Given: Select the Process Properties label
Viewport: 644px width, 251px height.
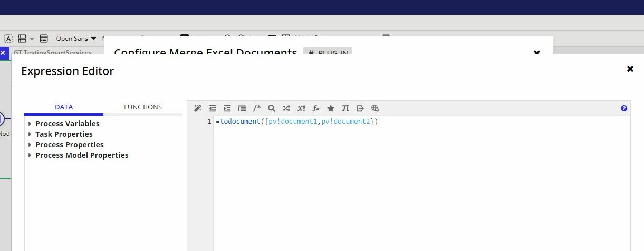Looking at the screenshot, I should 70,145.
